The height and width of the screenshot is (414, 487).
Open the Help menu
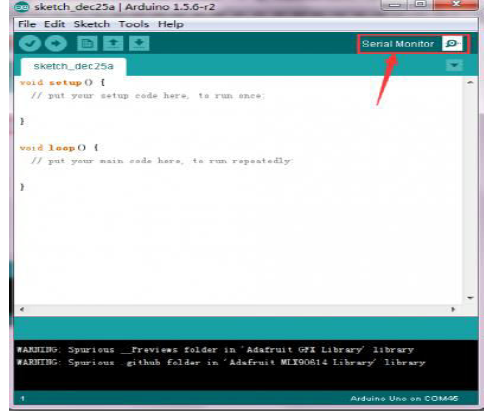tap(171, 24)
